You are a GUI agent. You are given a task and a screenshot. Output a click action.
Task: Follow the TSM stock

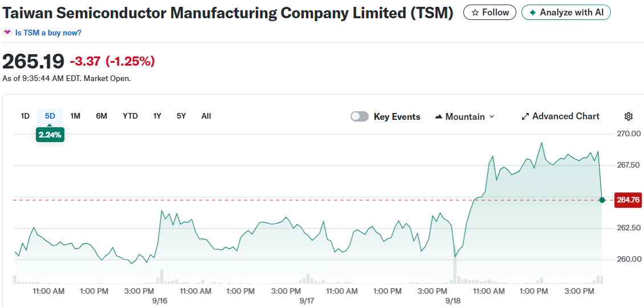[x=490, y=13]
